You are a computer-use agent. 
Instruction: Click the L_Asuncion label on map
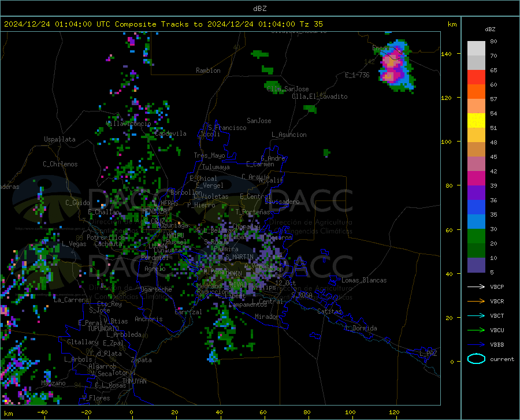coord(289,135)
